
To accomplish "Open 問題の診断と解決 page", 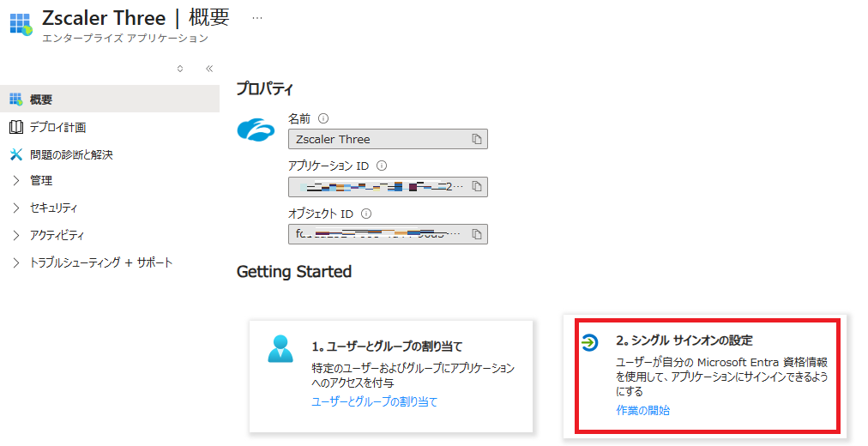I will (x=71, y=155).
